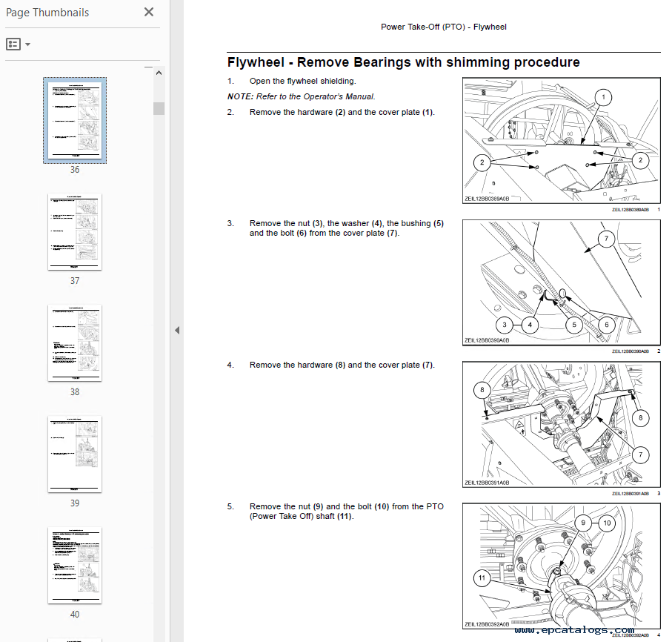Image resolution: width=672 pixels, height=642 pixels.
Task: Open page 37 thumbnail
Action: click(75, 231)
